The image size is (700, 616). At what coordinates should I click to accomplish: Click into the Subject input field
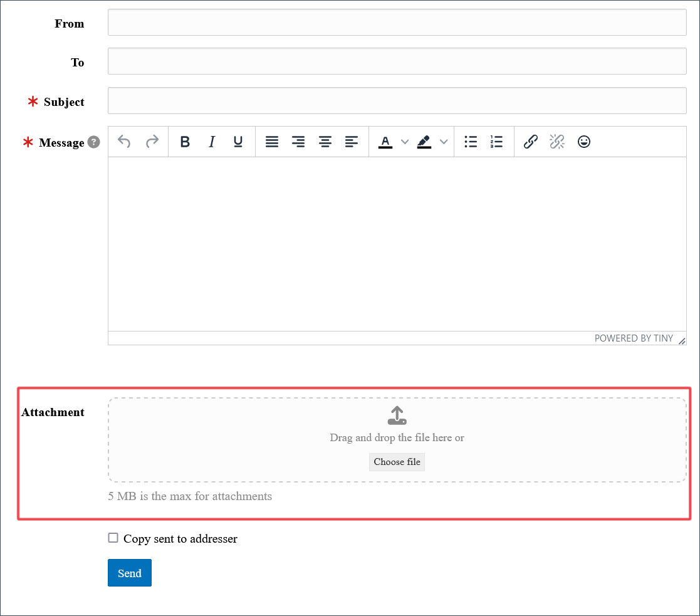click(x=397, y=101)
